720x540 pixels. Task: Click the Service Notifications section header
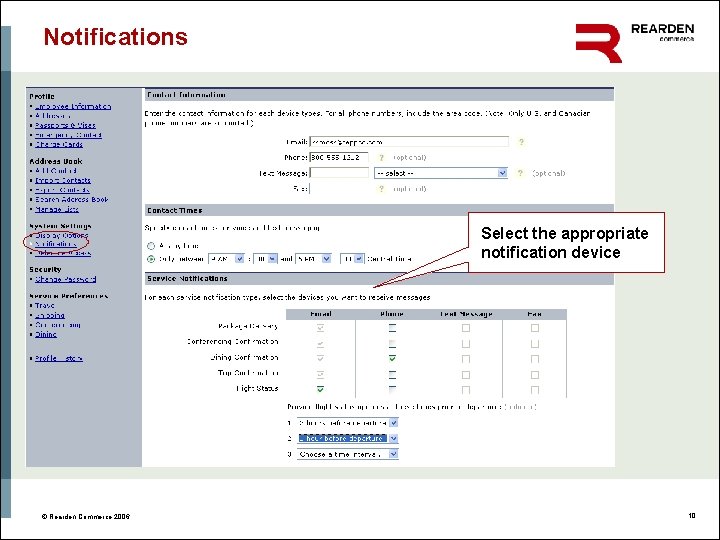379,278
